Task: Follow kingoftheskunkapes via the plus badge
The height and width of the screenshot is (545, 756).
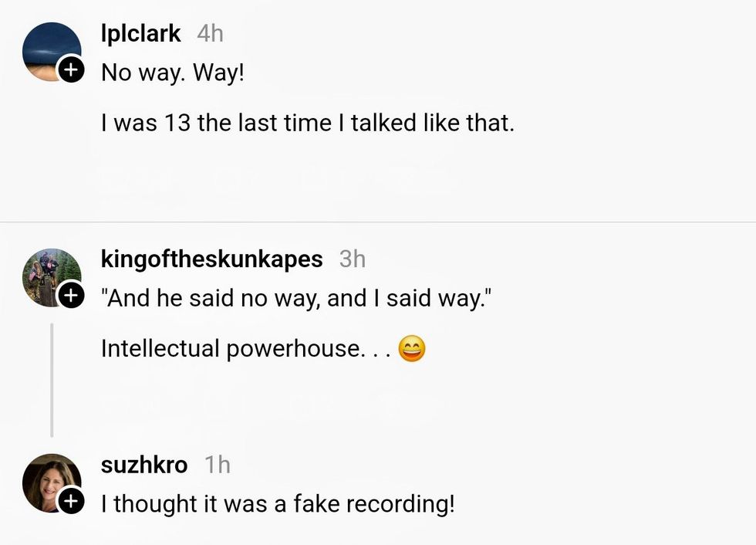Action: pyautogui.click(x=71, y=296)
